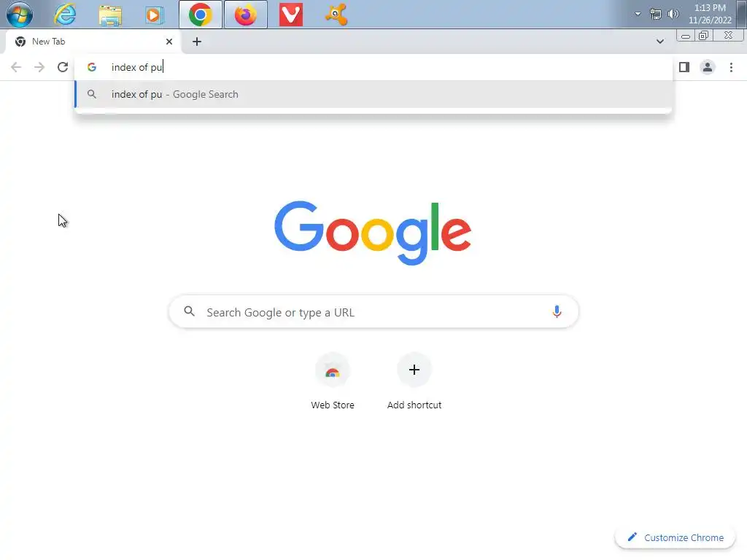Open the clock showing 1:13 PM
Image resolution: width=747 pixels, height=560 pixels.
(710, 14)
